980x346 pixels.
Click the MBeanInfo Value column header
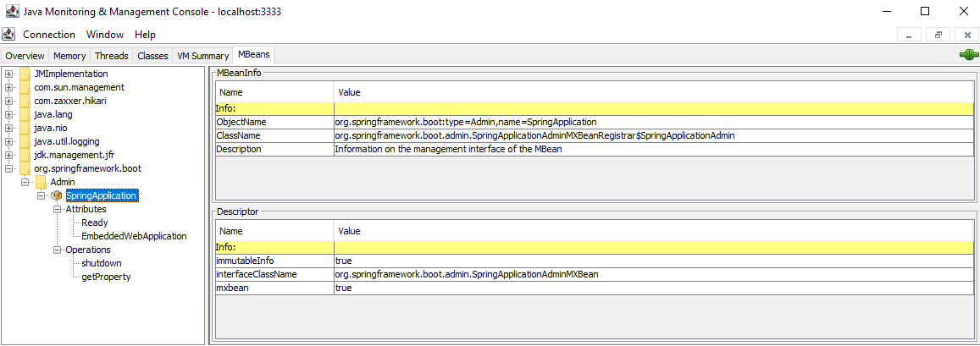pyautogui.click(x=654, y=92)
